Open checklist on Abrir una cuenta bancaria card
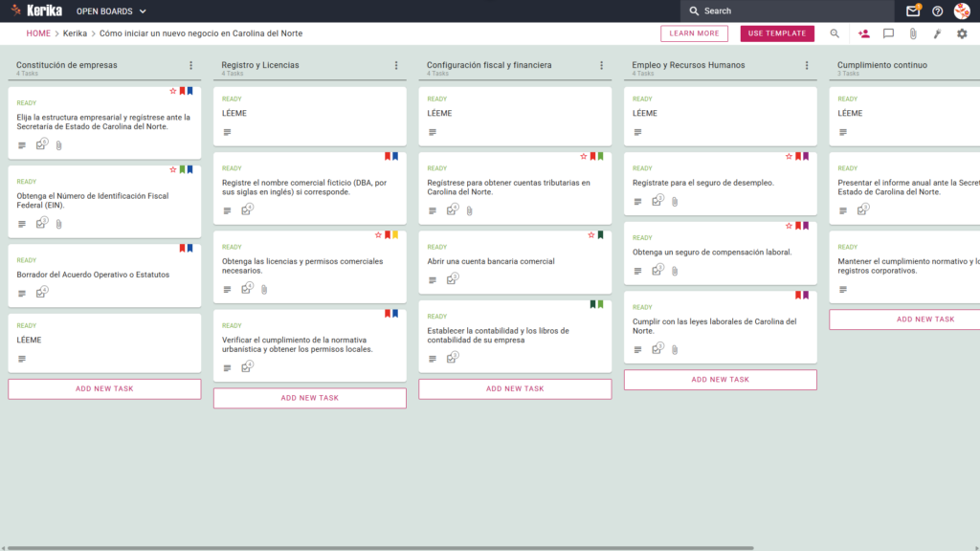The height and width of the screenshot is (551, 980). (x=452, y=279)
